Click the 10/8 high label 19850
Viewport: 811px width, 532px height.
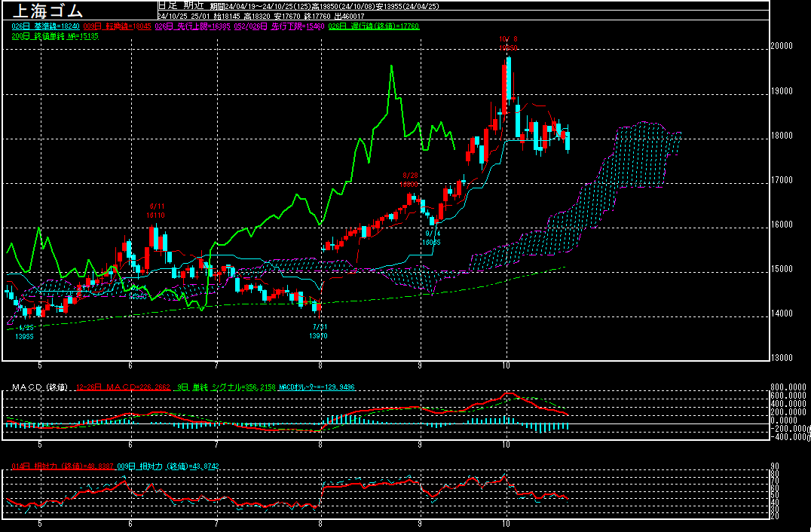click(x=508, y=47)
